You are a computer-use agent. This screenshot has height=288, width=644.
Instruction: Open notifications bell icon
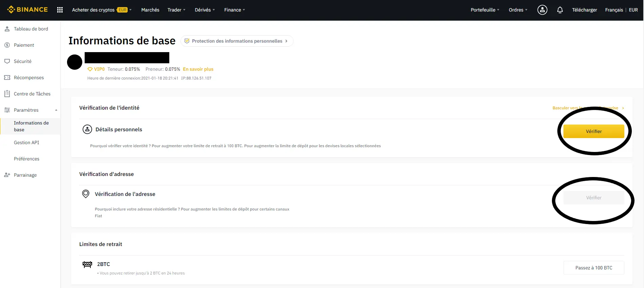(x=560, y=10)
